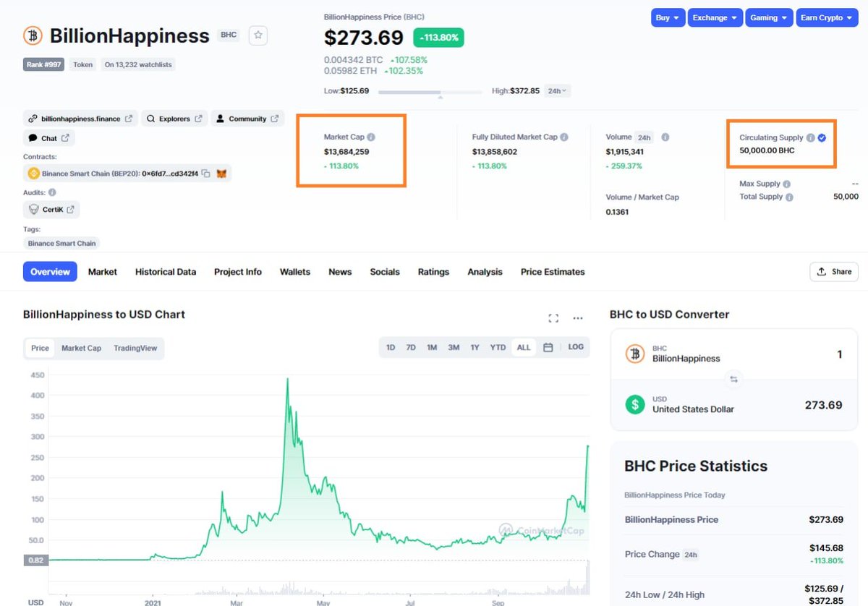Click the On 13,232 watchlists badge
Image resolution: width=868 pixels, height=606 pixels.
138,64
